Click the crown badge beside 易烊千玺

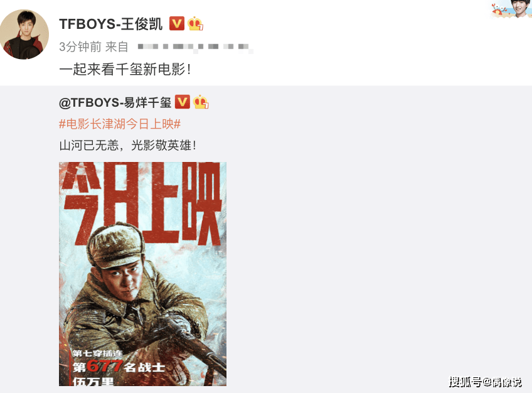pyautogui.click(x=201, y=102)
